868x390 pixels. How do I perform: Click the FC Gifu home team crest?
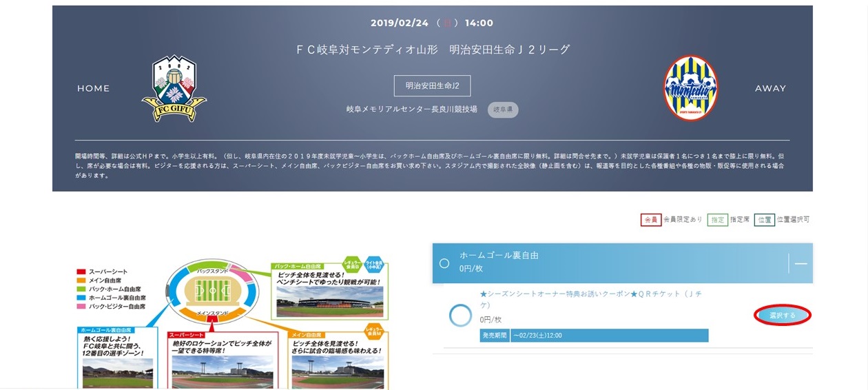[x=174, y=89]
